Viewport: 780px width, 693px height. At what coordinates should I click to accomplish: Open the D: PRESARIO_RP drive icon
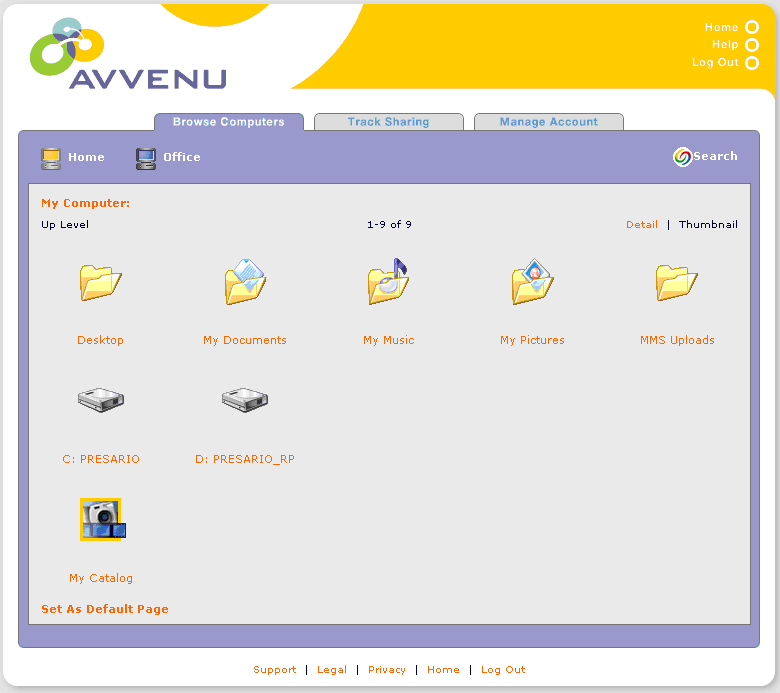(245, 400)
